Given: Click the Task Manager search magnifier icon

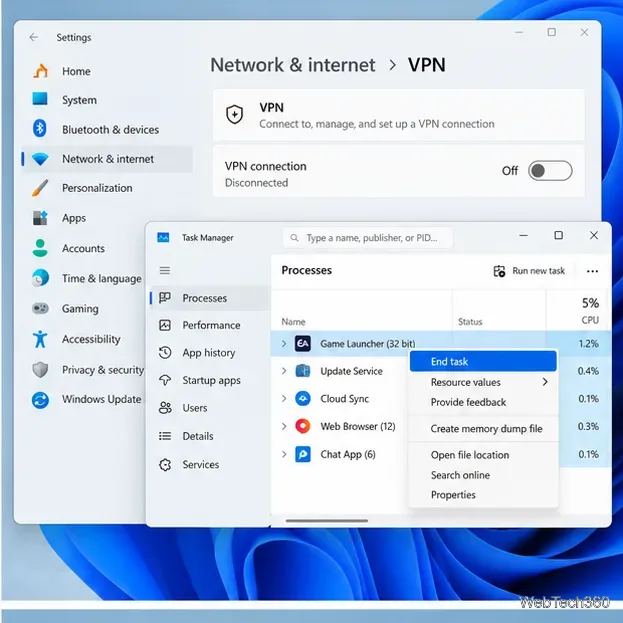Looking at the screenshot, I should click(294, 238).
